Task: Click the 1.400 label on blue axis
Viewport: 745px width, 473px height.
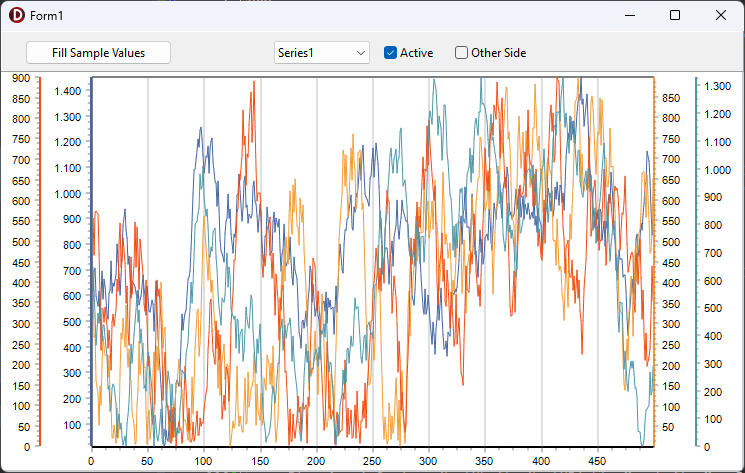Action: click(67, 91)
